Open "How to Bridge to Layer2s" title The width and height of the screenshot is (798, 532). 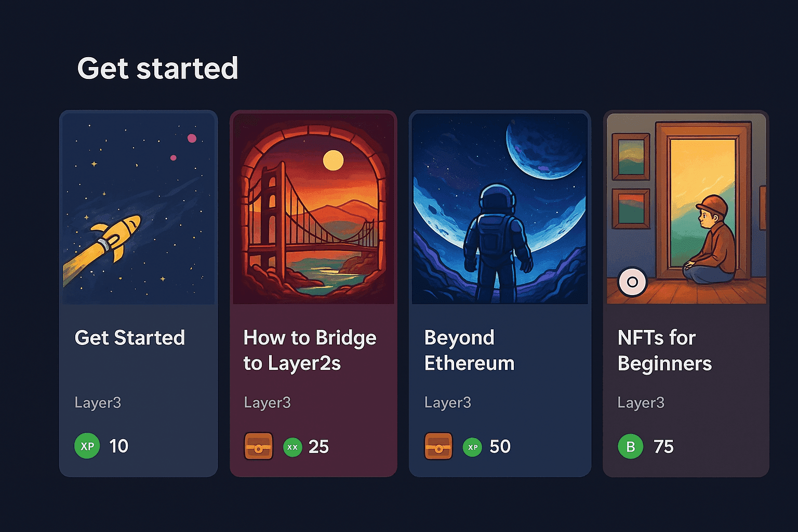[x=310, y=350]
